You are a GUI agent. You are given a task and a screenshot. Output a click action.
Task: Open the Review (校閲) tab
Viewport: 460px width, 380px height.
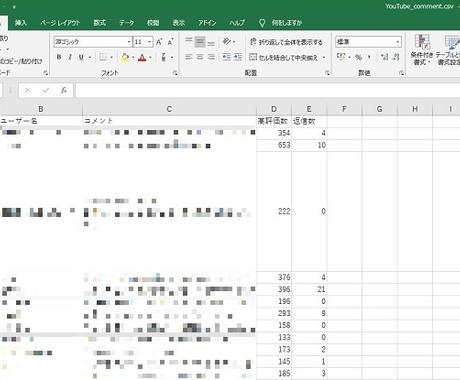[153, 23]
